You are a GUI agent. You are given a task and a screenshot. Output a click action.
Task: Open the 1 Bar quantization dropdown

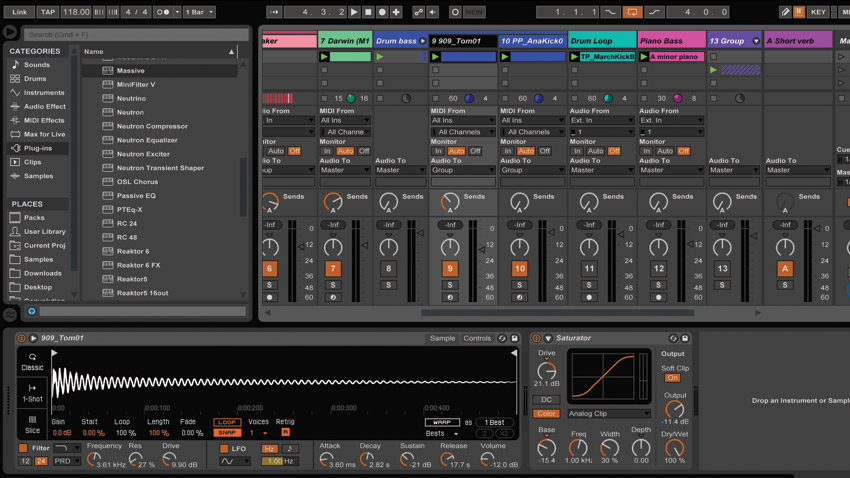pyautogui.click(x=199, y=12)
